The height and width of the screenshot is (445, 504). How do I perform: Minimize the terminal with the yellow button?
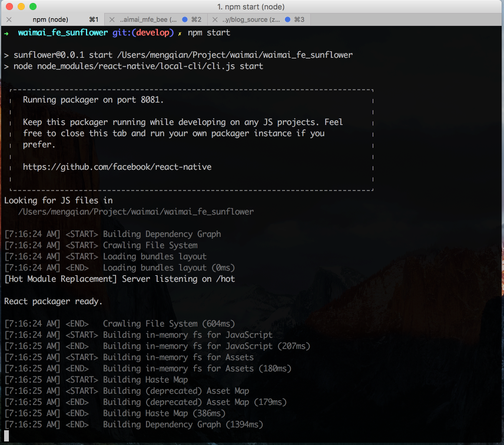[21, 6]
